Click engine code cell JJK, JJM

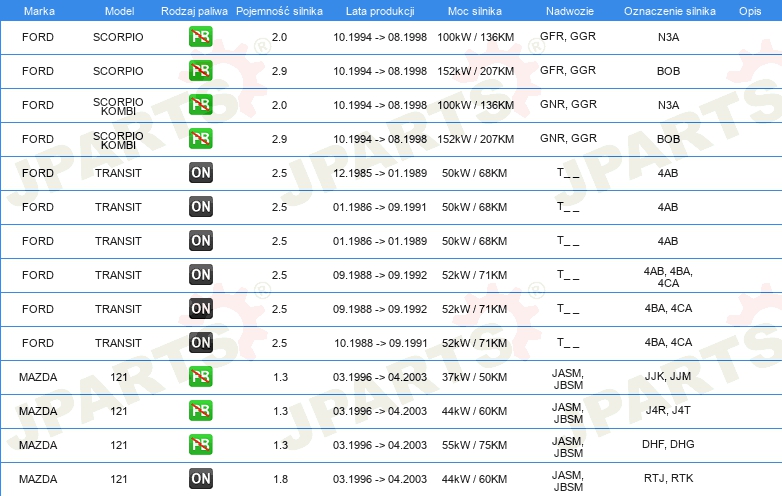click(668, 376)
